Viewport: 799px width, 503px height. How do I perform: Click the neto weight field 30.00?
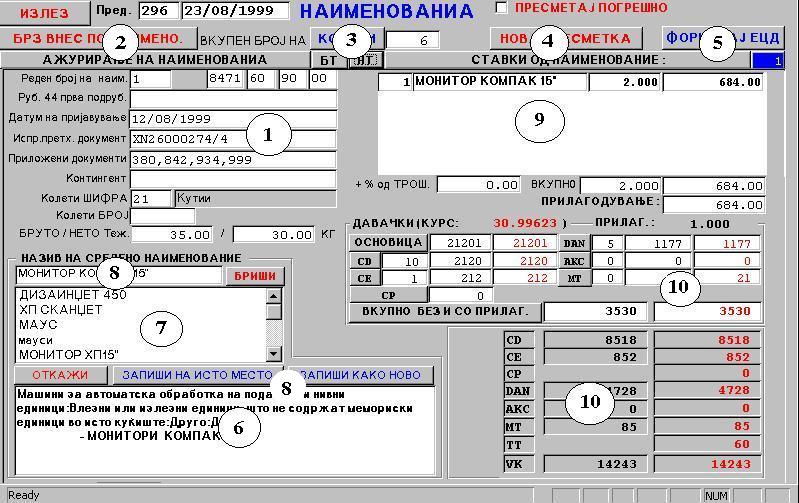click(x=274, y=234)
